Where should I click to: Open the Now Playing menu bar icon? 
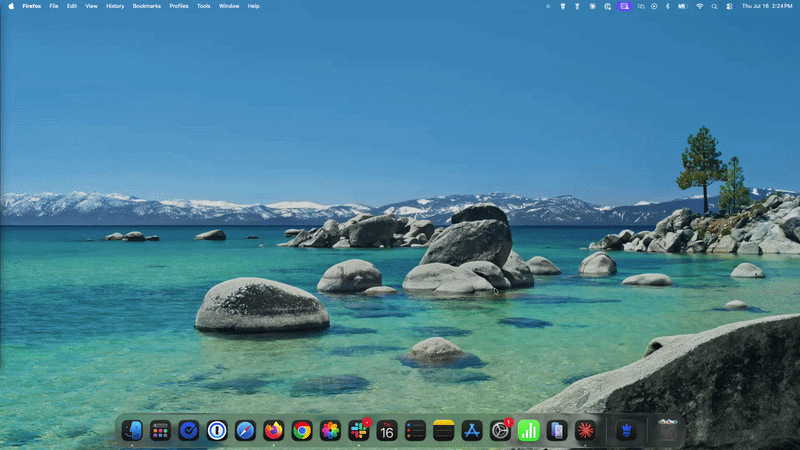654,6
